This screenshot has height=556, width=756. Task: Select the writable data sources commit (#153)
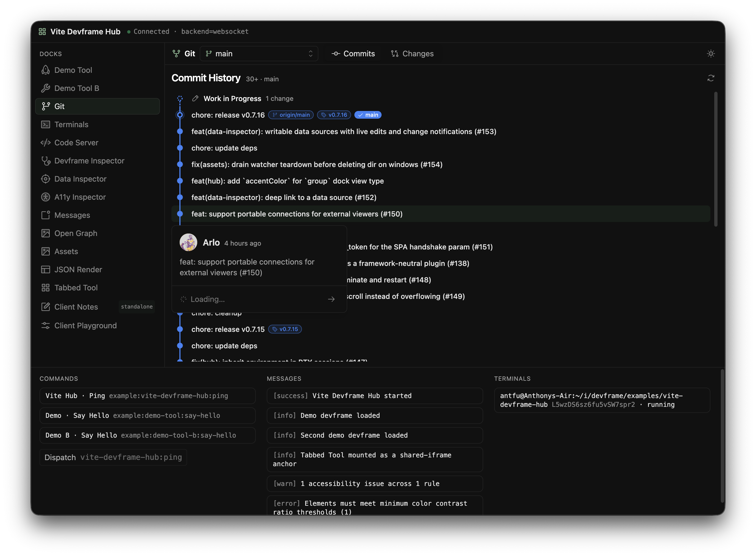pos(441,132)
